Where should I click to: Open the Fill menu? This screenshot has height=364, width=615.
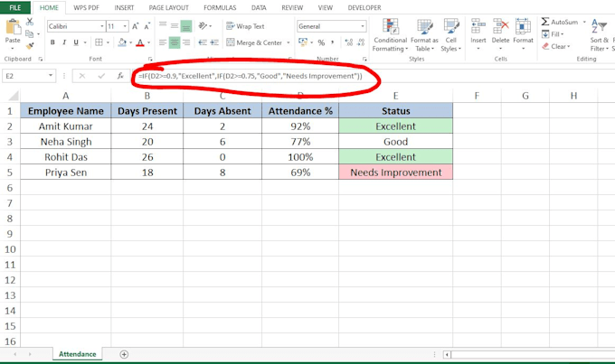coord(553,34)
